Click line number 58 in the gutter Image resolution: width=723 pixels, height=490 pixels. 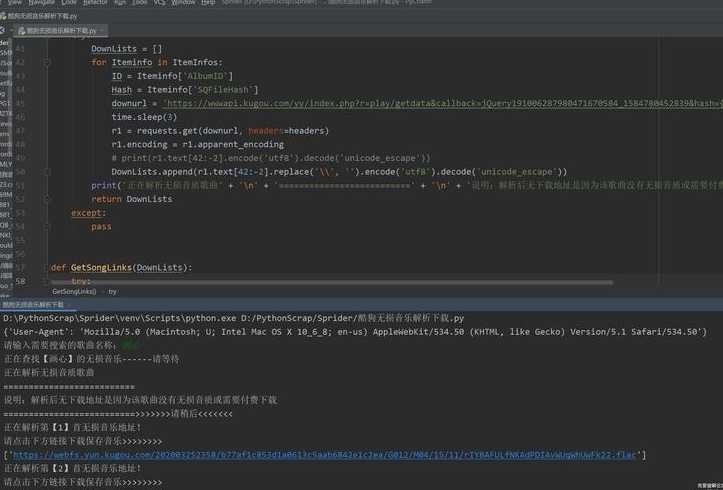[x=20, y=281]
